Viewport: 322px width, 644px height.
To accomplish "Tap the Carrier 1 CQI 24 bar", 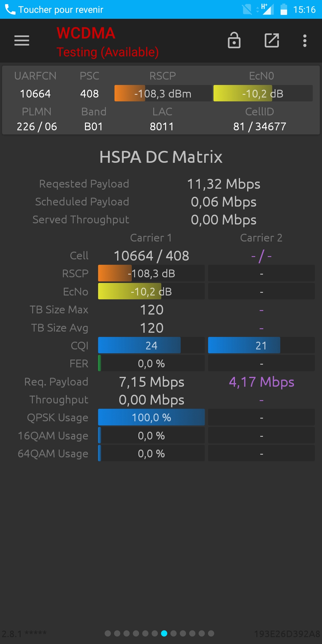I will [x=151, y=345].
